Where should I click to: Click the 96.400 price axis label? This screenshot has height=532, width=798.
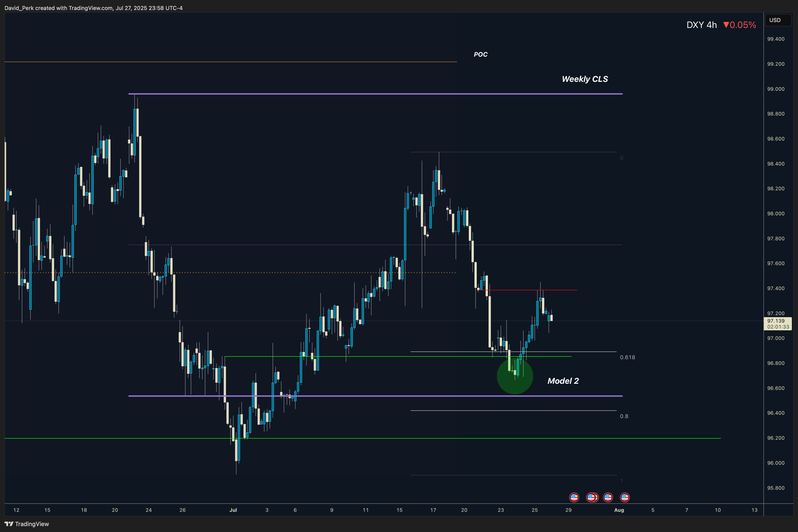(x=776, y=413)
